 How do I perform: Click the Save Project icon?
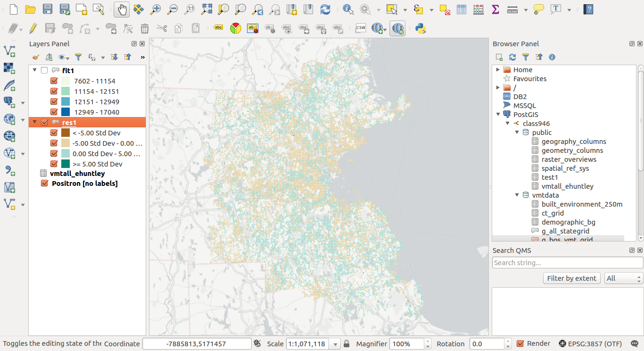[47, 9]
